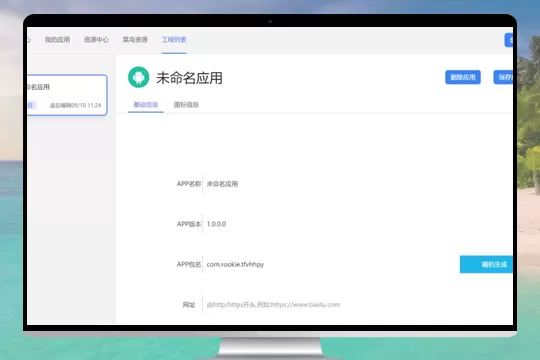
Task: Switch to the 菜鸟资源 tab
Action: 135,40
